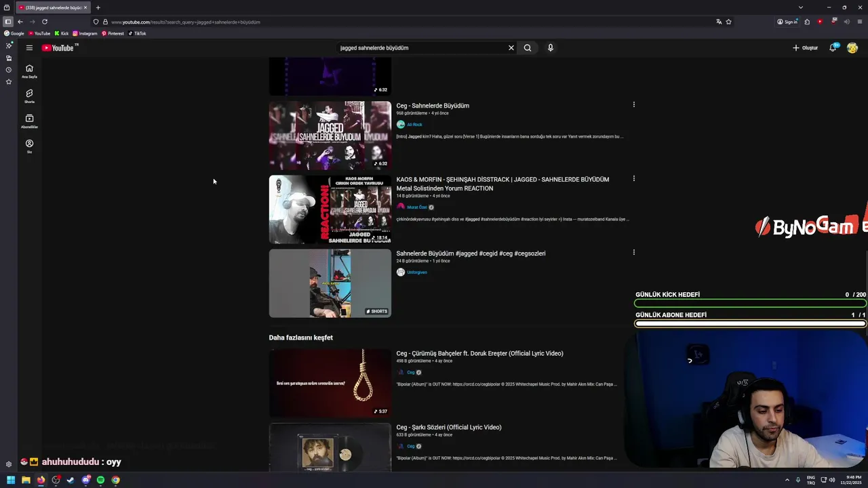Start voice search with microphone icon
The width and height of the screenshot is (868, 488).
coord(551,47)
